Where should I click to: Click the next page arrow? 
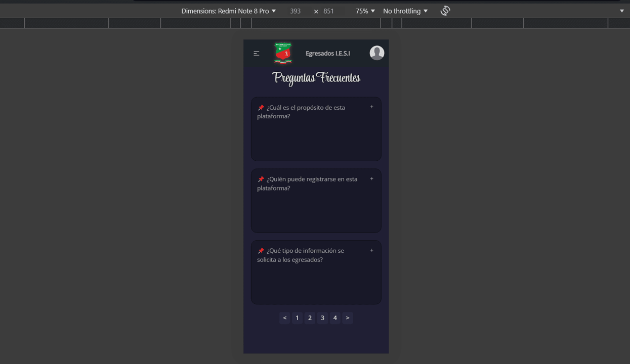348,318
